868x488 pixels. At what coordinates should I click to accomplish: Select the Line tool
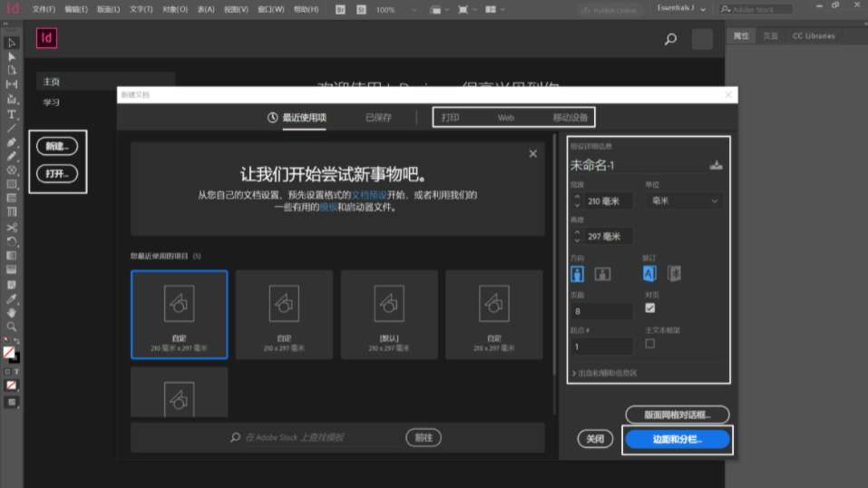[12, 128]
